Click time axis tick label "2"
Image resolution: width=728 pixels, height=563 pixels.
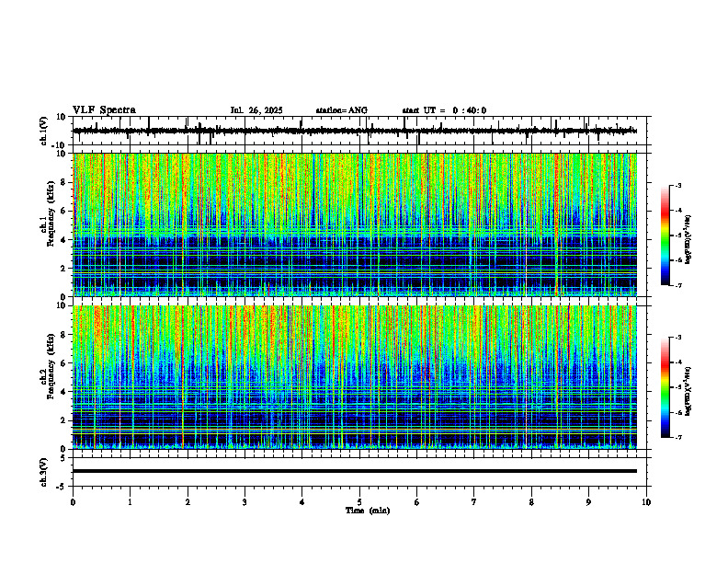click(188, 502)
